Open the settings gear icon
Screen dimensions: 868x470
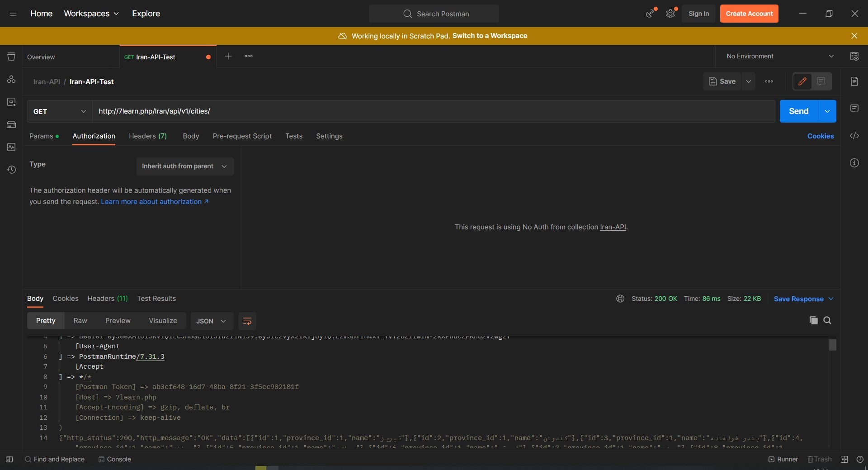670,14
